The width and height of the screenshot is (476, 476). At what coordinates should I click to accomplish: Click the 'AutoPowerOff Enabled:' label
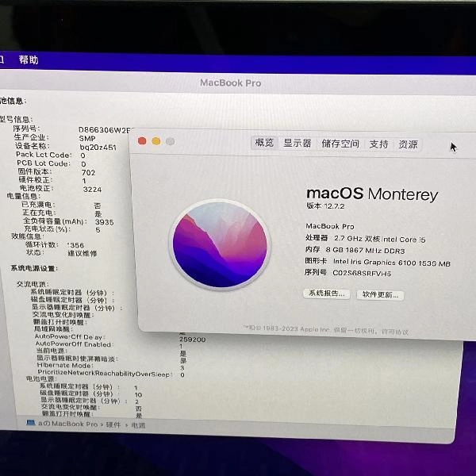pyautogui.click(x=74, y=344)
